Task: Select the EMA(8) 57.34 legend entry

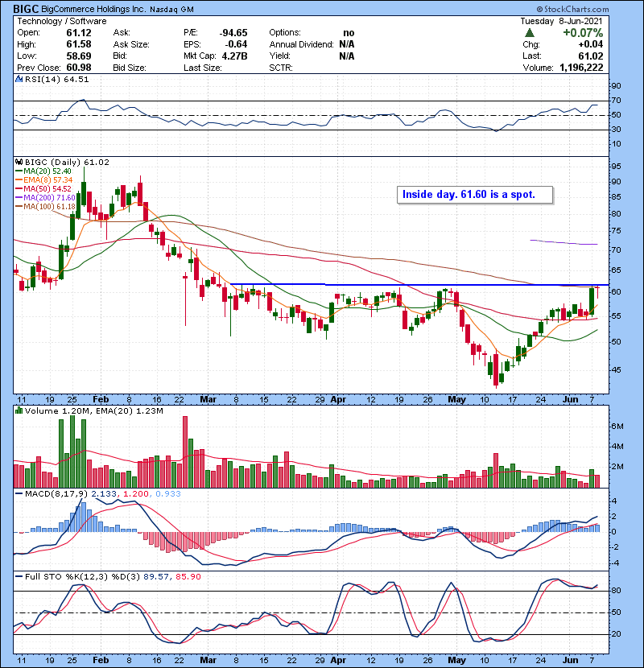Action: 44,180
